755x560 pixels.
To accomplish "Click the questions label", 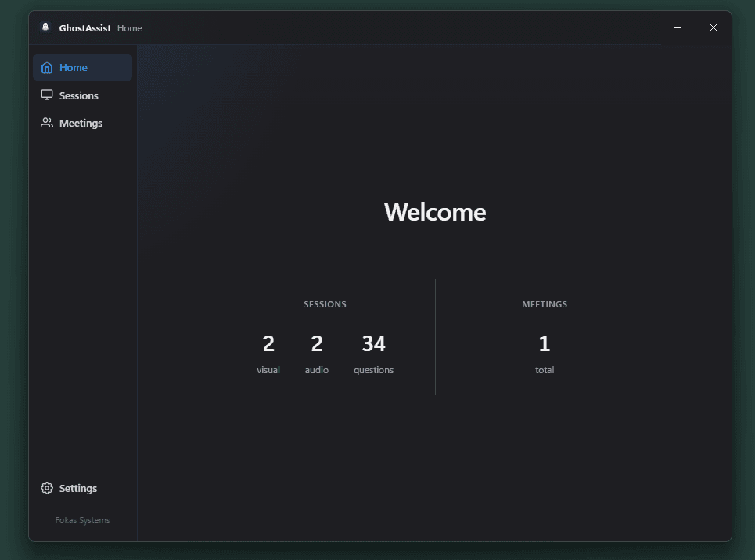I will point(374,370).
